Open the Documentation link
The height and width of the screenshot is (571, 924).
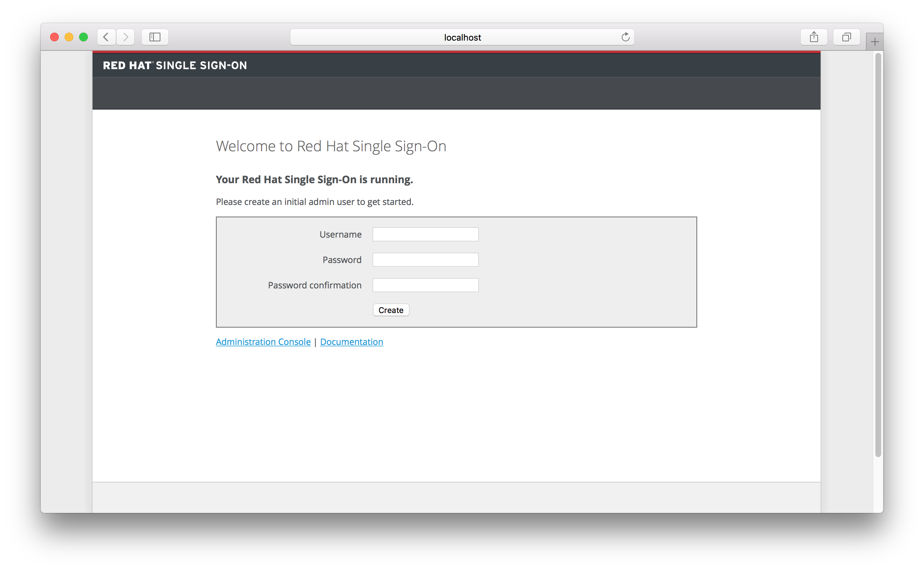(x=351, y=341)
